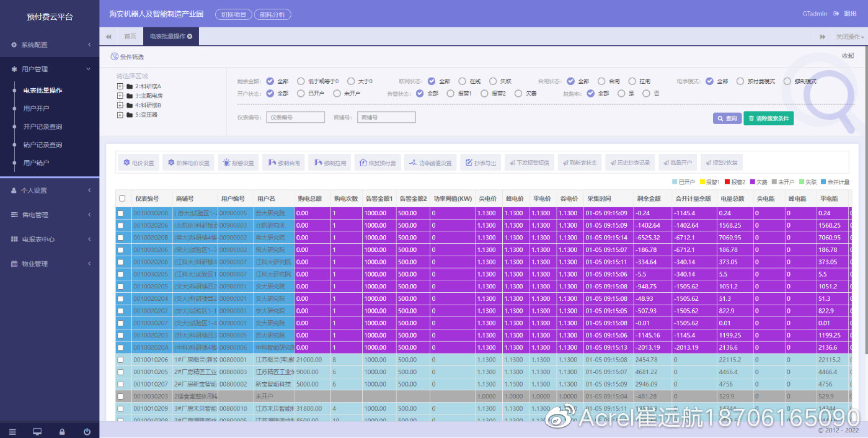Switch to the 首页 tab

tap(130, 37)
